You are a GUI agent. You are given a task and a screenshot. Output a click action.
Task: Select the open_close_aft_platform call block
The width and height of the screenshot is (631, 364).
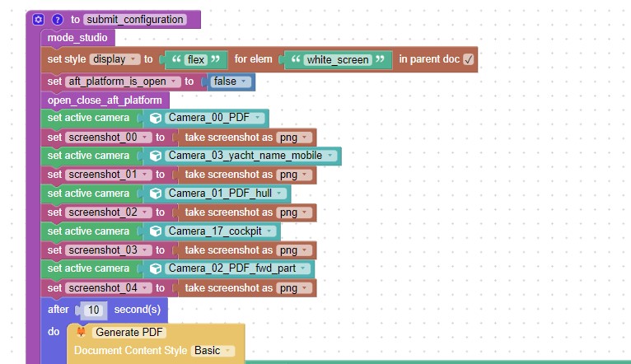click(105, 100)
